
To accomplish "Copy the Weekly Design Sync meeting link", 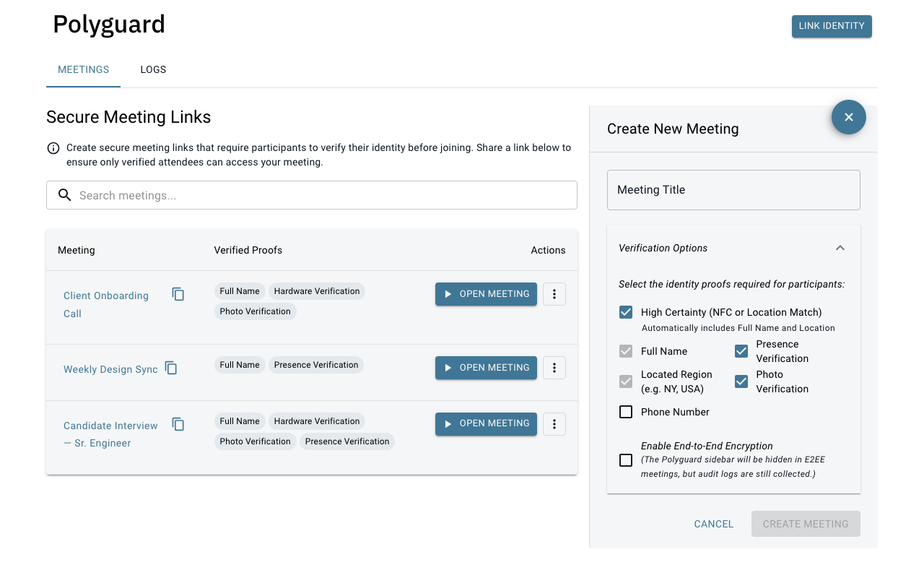I will click(171, 368).
